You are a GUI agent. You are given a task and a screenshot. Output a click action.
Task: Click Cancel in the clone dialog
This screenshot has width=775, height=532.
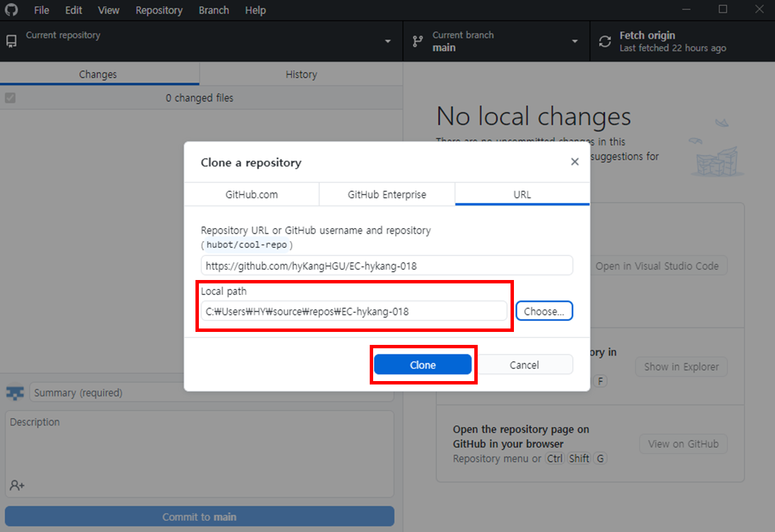[x=524, y=365]
